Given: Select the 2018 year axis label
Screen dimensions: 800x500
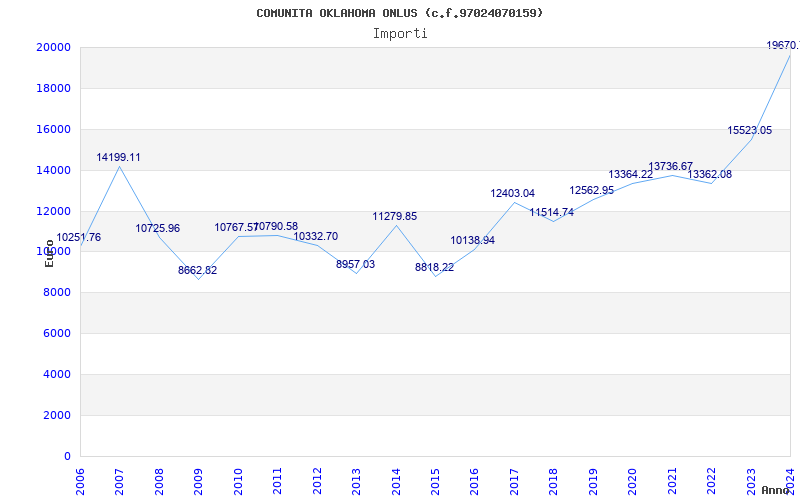Looking at the screenshot, I should coord(554,482).
